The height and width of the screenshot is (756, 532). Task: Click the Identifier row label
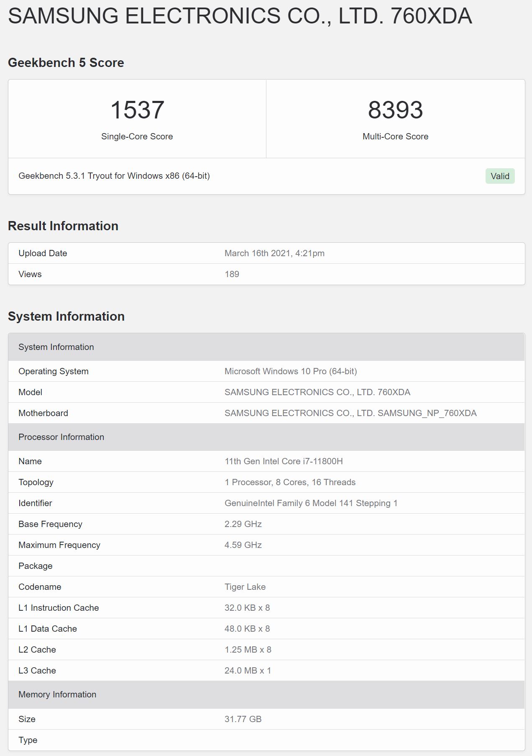pyautogui.click(x=35, y=503)
